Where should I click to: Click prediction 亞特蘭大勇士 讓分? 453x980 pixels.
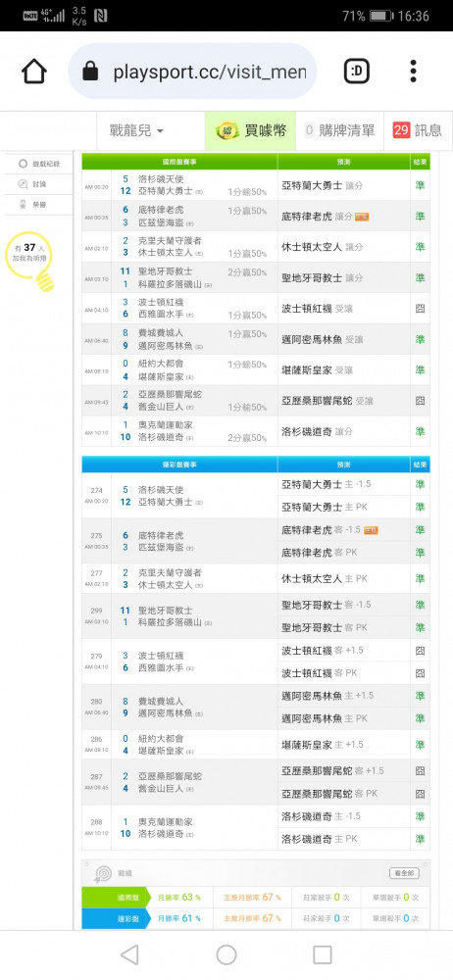(x=323, y=185)
